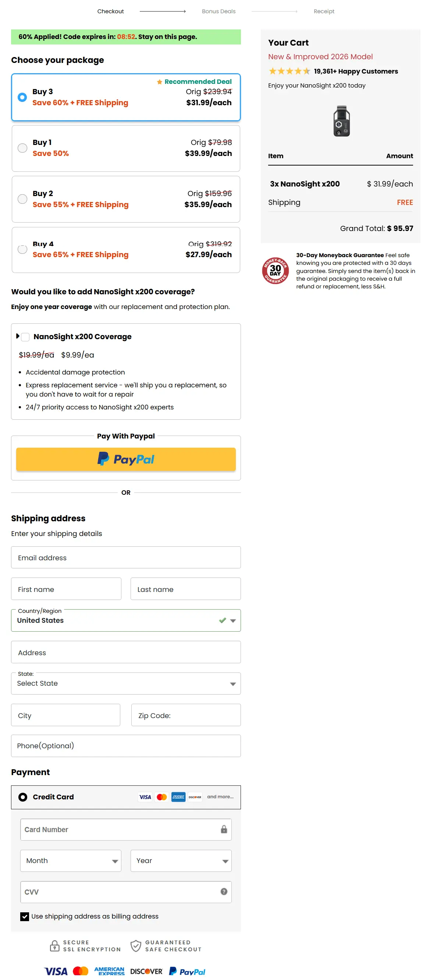The height and width of the screenshot is (980, 430).
Task: Select the Buy 4 Save 65% package
Action: coord(22,249)
